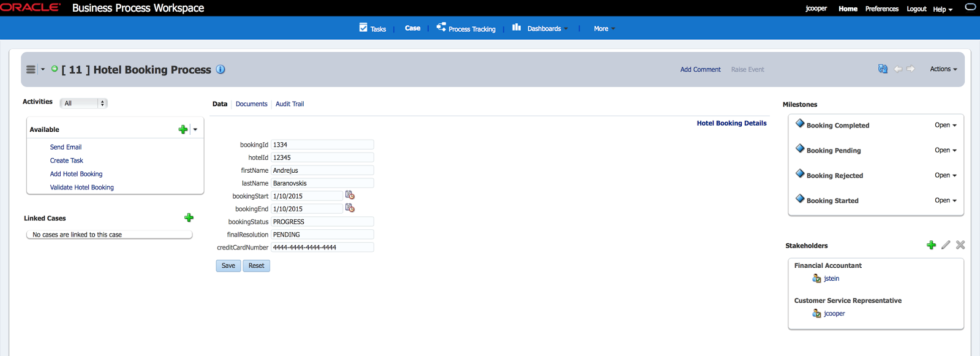
Task: Expand the More menu
Action: point(605,29)
